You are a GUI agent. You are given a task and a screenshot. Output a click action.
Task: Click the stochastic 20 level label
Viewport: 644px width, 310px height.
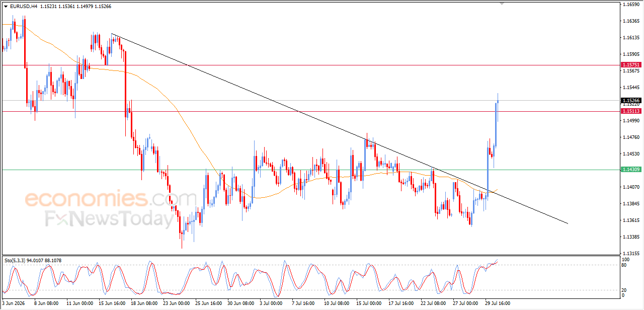tap(624, 290)
